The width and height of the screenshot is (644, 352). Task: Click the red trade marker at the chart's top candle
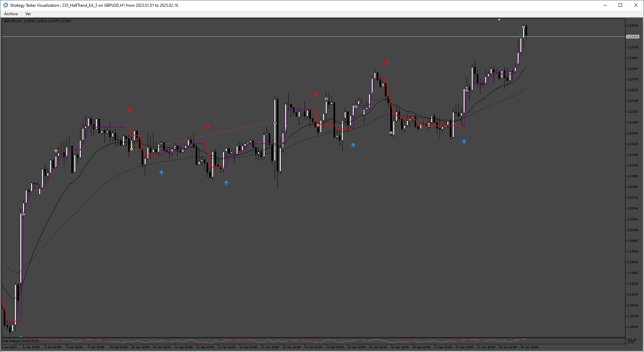point(523,27)
